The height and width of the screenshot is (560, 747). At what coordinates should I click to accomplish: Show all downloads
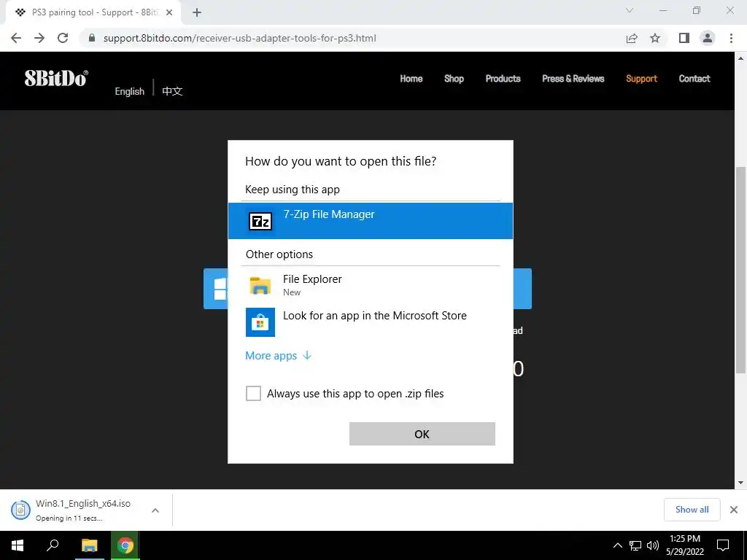pyautogui.click(x=692, y=510)
